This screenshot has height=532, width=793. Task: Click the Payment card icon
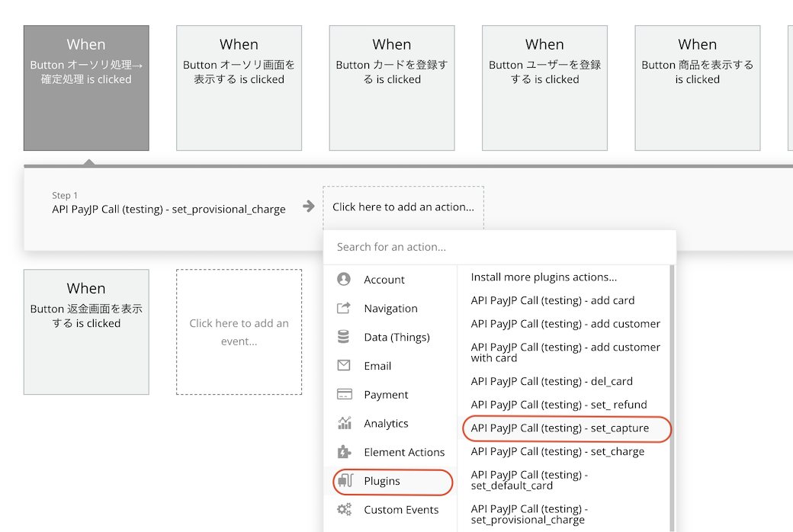pos(345,394)
